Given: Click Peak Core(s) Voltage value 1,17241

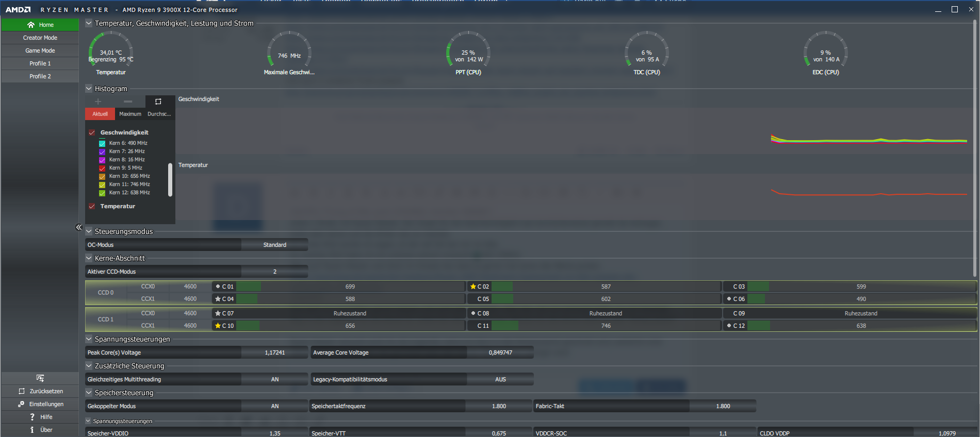Looking at the screenshot, I should [274, 352].
